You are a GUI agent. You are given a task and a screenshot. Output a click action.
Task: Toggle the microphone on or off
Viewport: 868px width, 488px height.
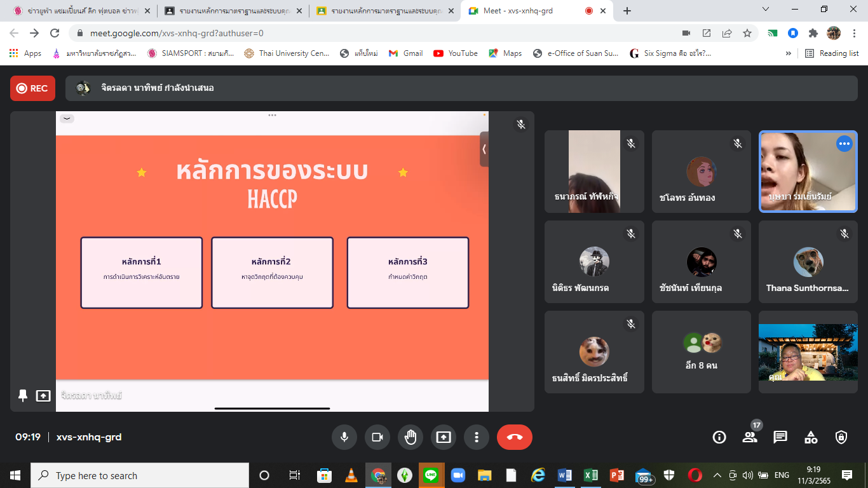(x=344, y=437)
